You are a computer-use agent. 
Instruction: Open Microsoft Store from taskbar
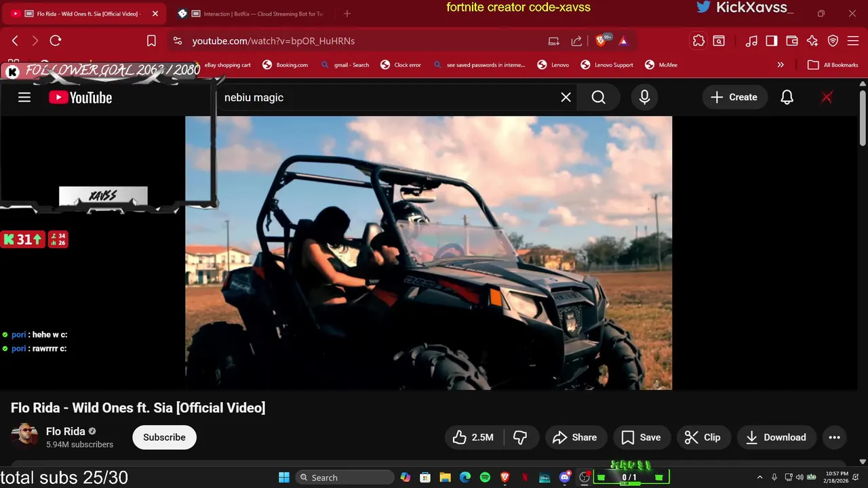(425, 477)
